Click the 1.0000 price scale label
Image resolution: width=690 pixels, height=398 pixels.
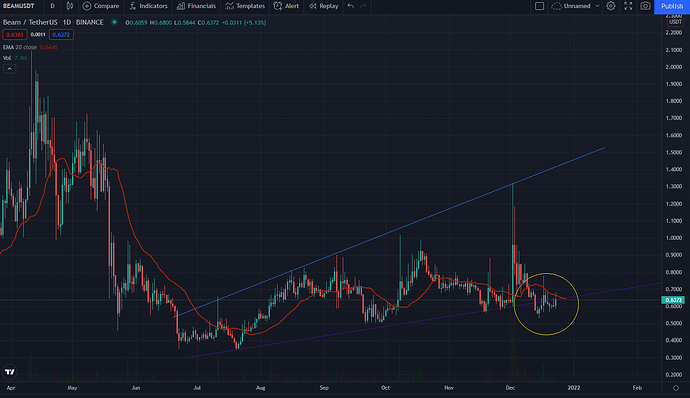click(674, 238)
